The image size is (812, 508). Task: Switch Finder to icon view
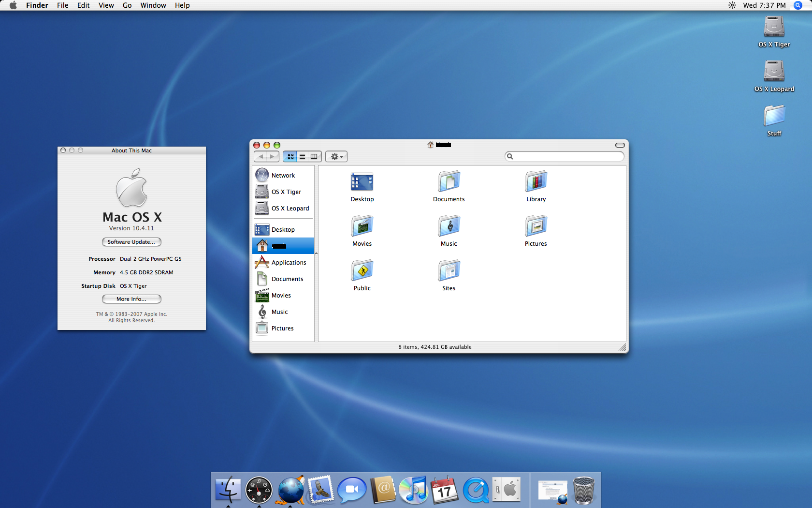point(290,156)
